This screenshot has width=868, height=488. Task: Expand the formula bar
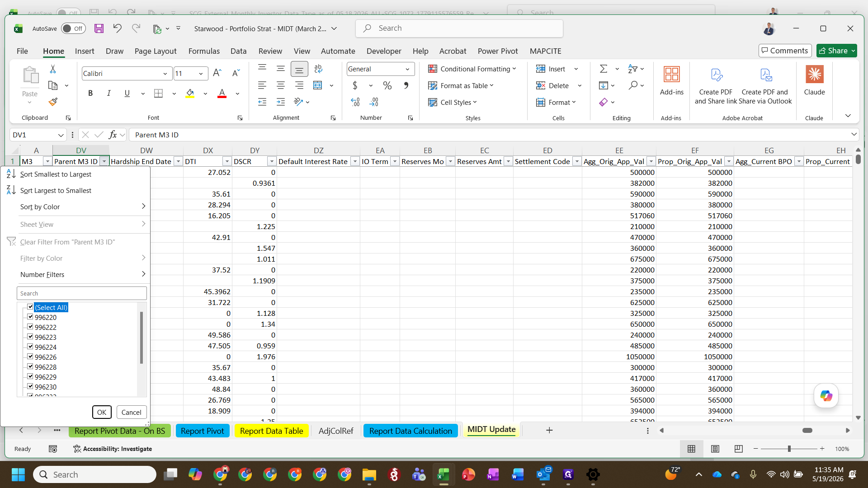(854, 134)
